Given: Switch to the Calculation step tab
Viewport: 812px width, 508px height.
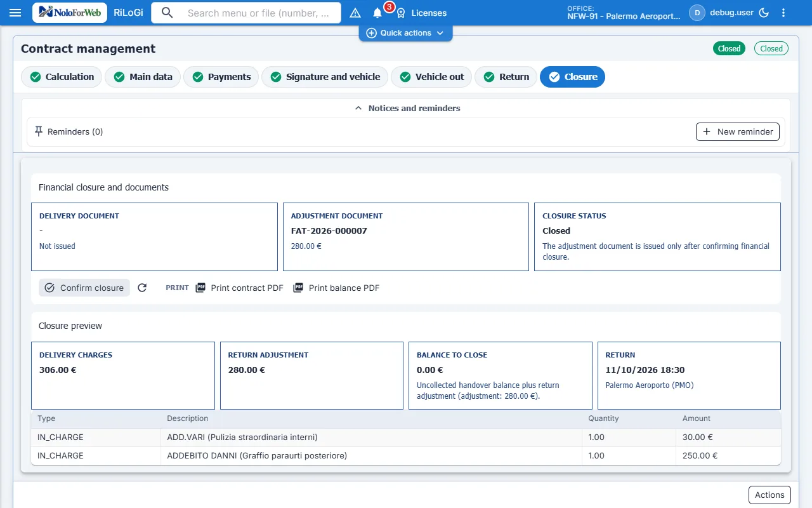Looking at the screenshot, I should 62,77.
